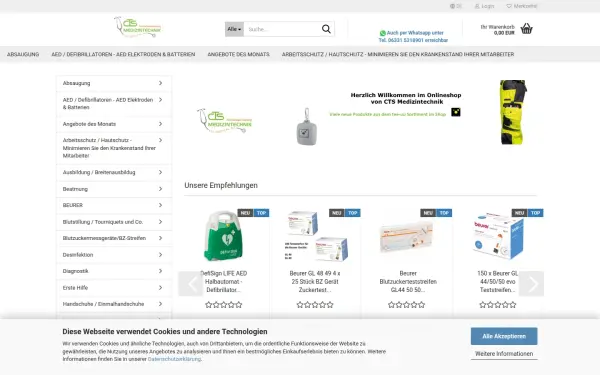Open the Alle search category dropdown
This screenshot has height=375, width=600.
pyautogui.click(x=234, y=29)
